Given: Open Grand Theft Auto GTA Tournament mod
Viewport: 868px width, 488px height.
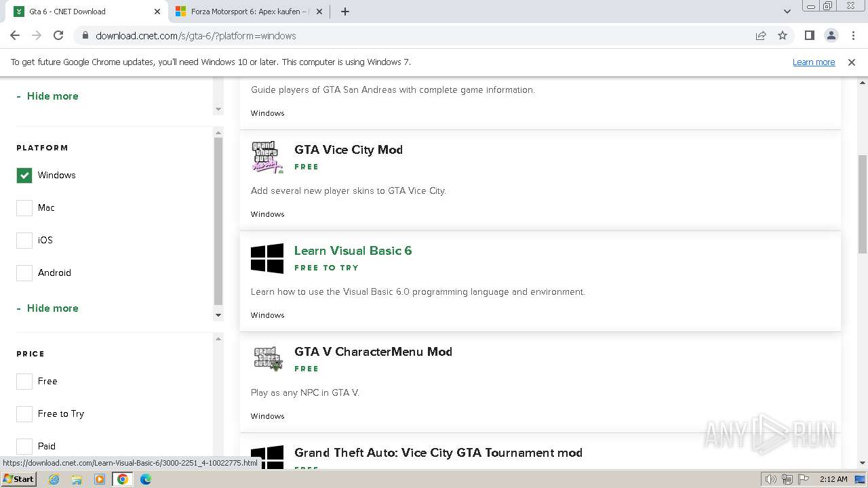Looking at the screenshot, I should [438, 453].
